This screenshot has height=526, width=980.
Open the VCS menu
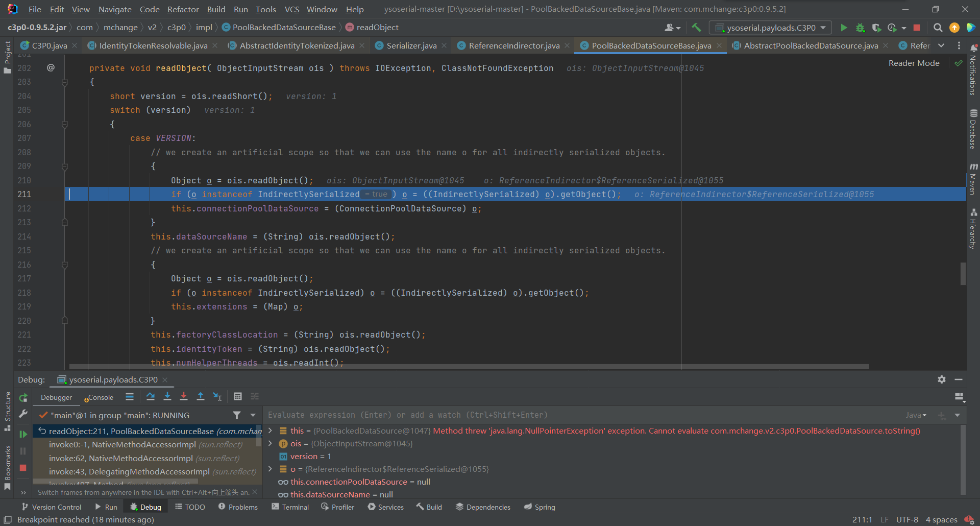pyautogui.click(x=292, y=9)
